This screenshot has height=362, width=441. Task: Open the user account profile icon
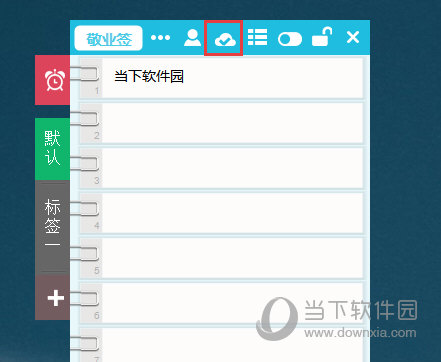tap(192, 38)
